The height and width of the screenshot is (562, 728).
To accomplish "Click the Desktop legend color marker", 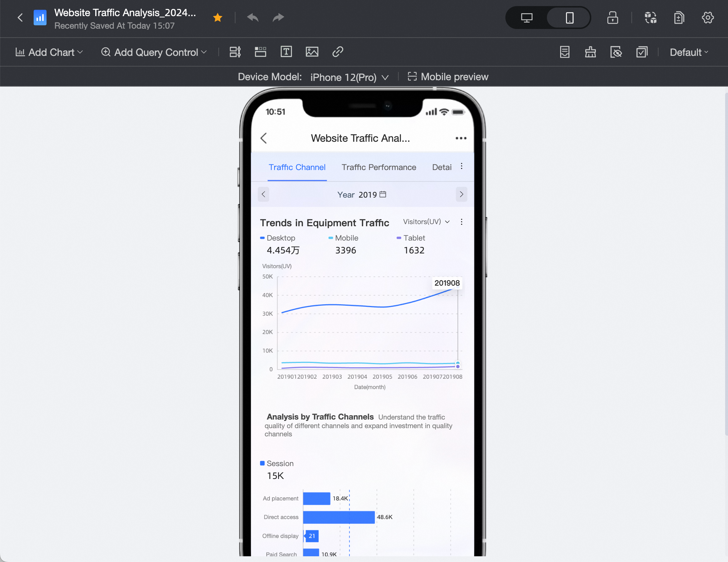I will point(262,238).
